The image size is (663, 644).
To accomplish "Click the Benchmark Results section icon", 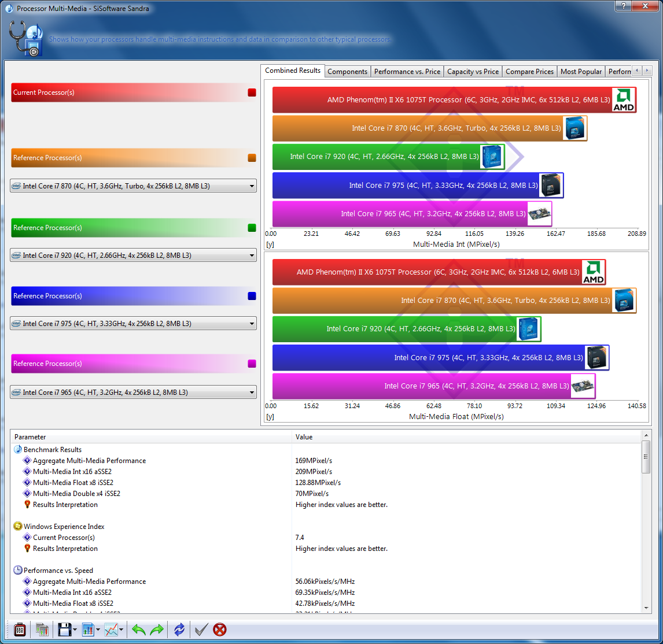I will [x=18, y=449].
